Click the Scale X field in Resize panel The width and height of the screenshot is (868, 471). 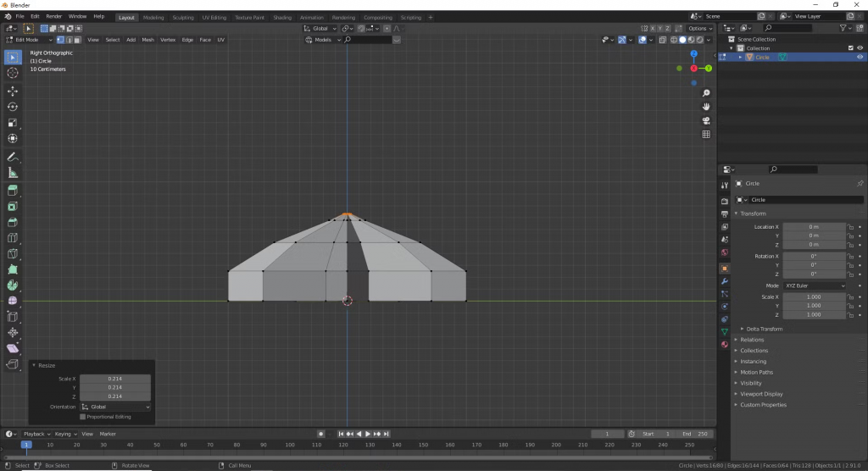click(115, 379)
